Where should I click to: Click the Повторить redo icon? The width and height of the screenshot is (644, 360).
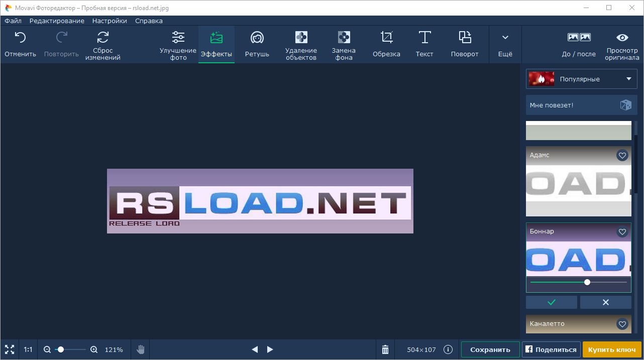[x=61, y=38]
